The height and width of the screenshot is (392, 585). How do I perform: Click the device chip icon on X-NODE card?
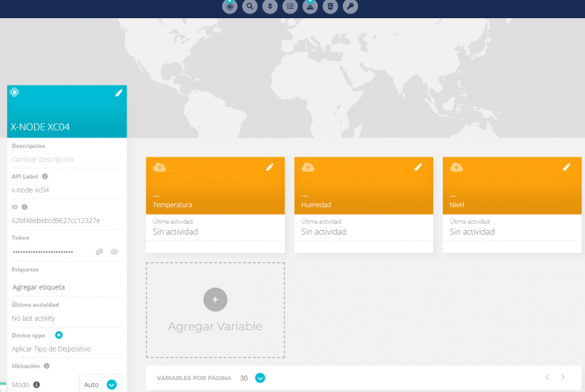[14, 92]
